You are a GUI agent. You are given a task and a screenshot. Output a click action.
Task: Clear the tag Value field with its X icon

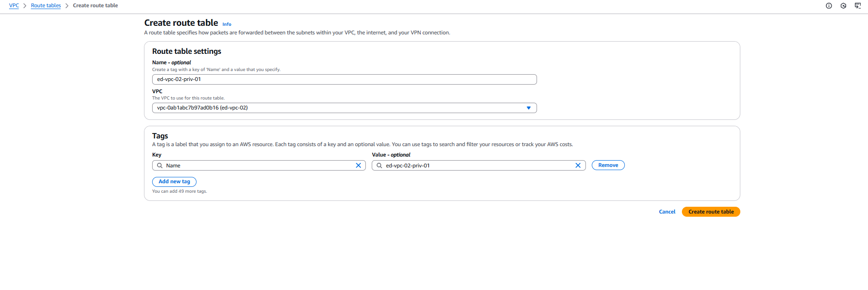(x=578, y=166)
